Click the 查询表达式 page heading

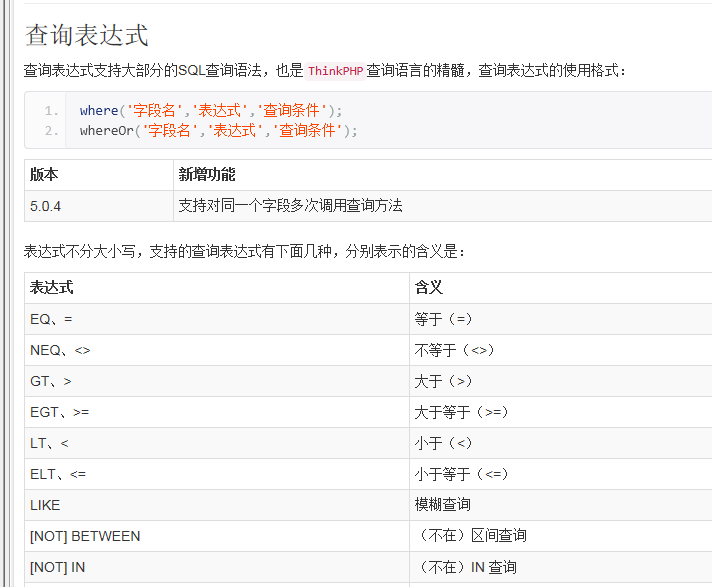87,35
